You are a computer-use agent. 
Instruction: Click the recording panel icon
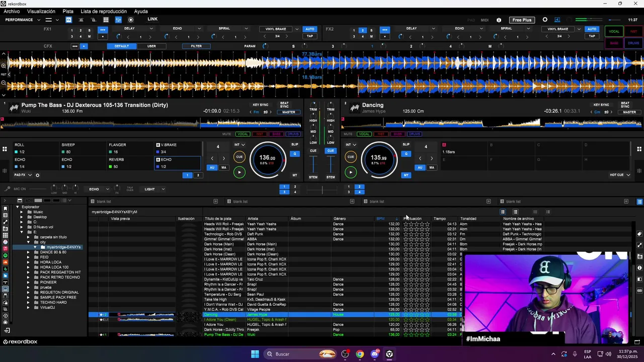[x=131, y=20]
